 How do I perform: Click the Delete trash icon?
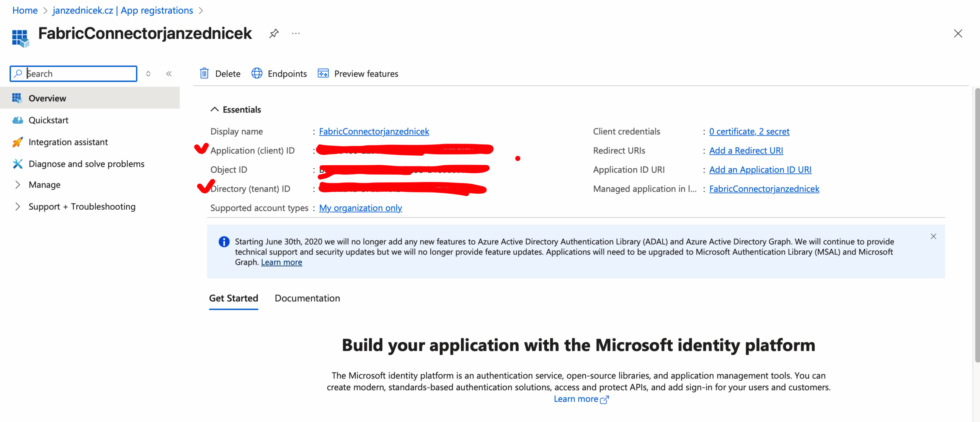tap(204, 73)
